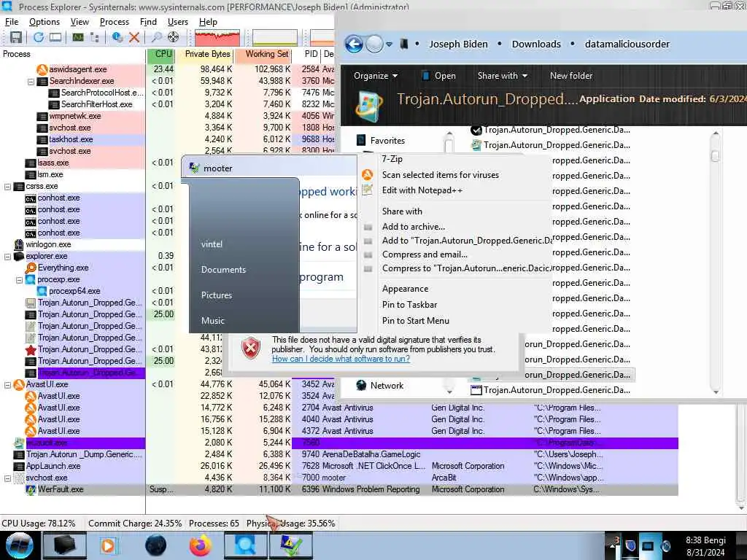Click the Back arrow in the Explorer window
The image size is (747, 560).
(354, 44)
